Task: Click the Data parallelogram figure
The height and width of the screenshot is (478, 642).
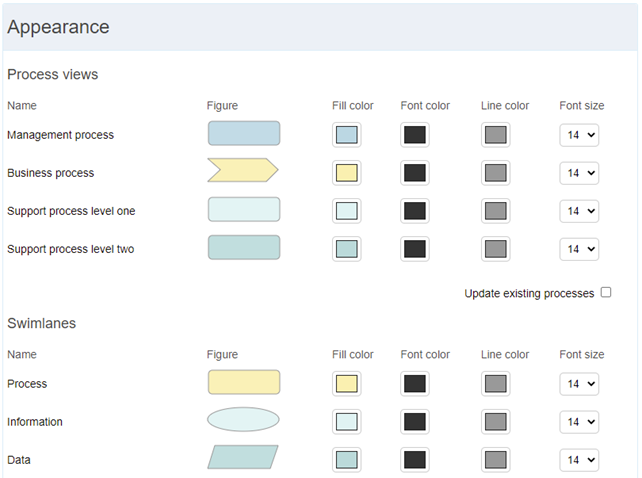Action: click(x=243, y=457)
